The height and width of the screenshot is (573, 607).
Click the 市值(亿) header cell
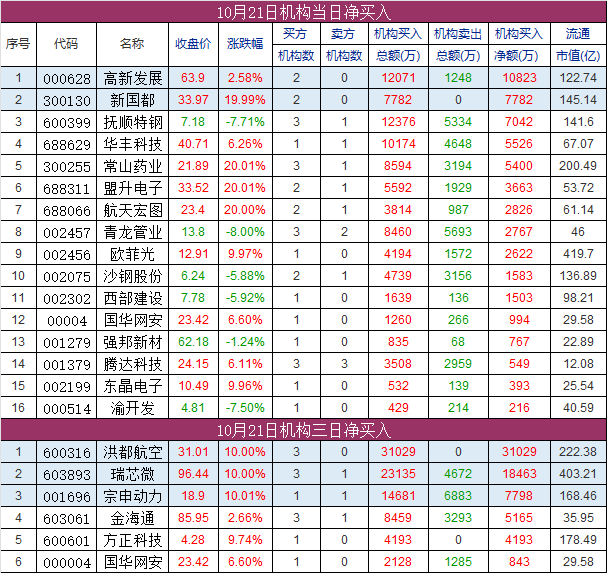coord(578,56)
